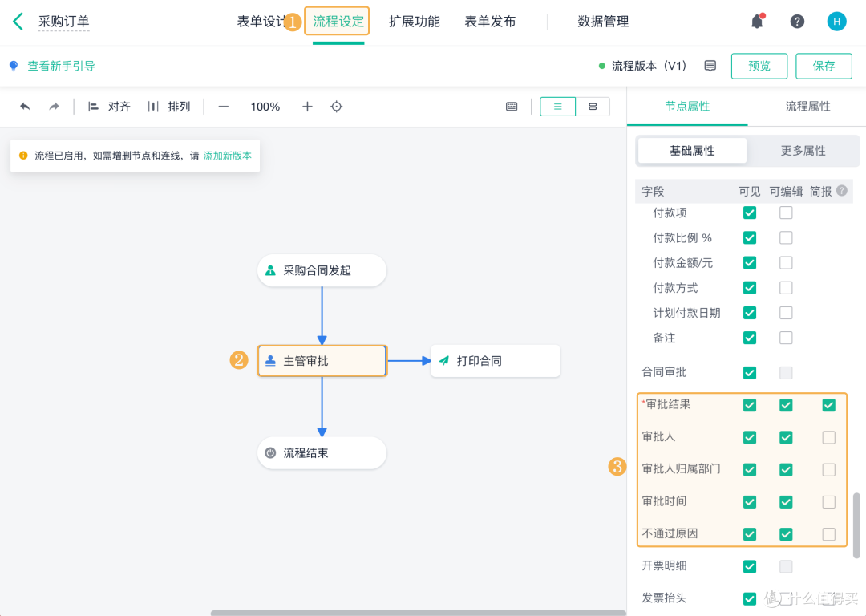The width and height of the screenshot is (866, 616).
Task: Zoom out with the minus icon
Action: tap(223, 107)
